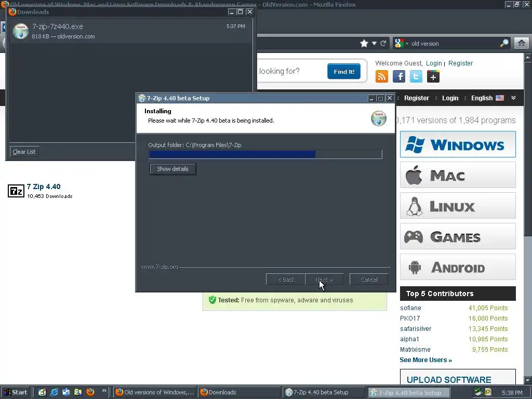The image size is (532, 399).
Task: Open contributor alpha1's profile
Action: pyautogui.click(x=409, y=339)
